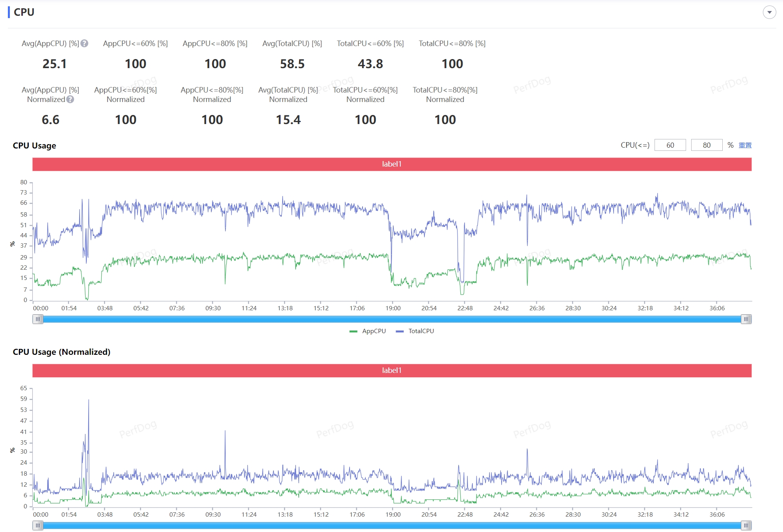Click the blue CPU Usage zoom bar track
Screen dimensions: 783x532
point(392,319)
